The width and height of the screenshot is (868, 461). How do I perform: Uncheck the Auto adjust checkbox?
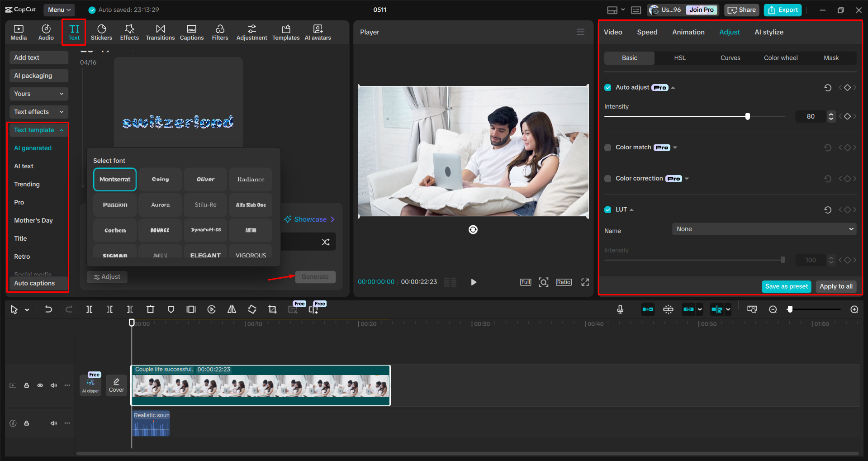click(x=608, y=88)
